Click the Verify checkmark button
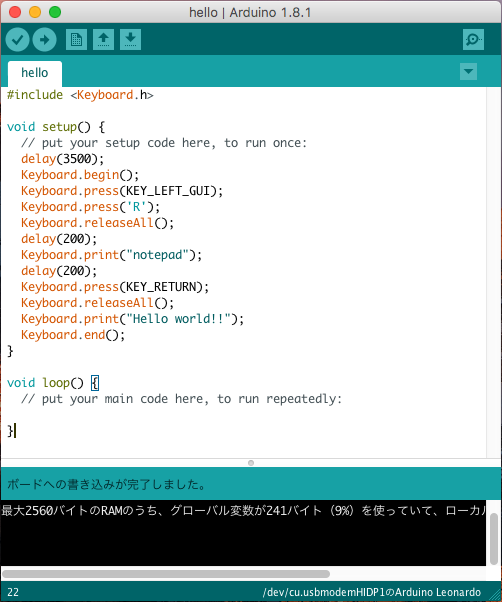The width and height of the screenshot is (502, 602). coord(17,40)
